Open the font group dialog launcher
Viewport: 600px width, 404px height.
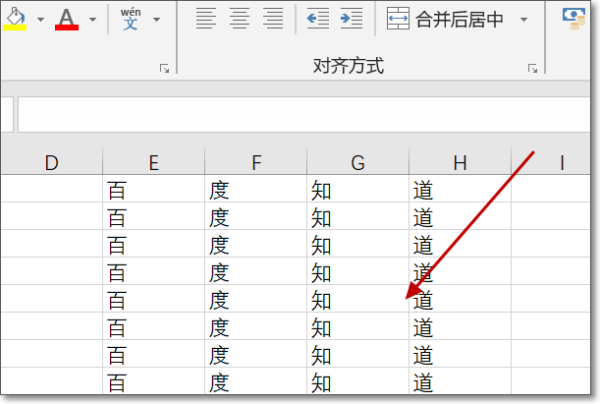[x=163, y=68]
